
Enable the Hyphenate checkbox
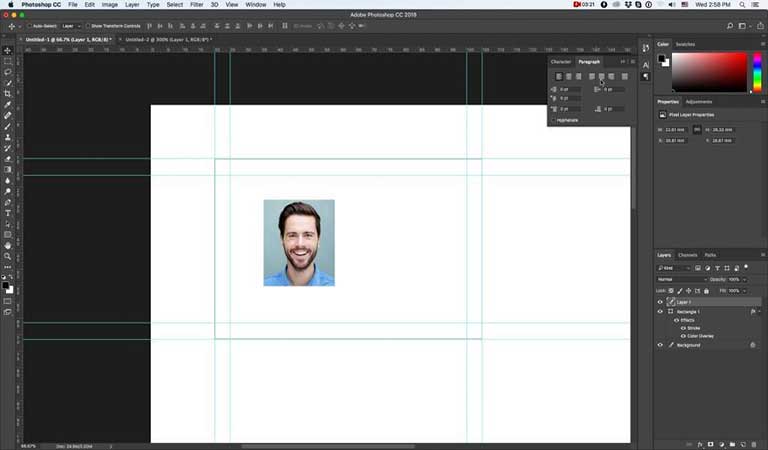[x=555, y=120]
